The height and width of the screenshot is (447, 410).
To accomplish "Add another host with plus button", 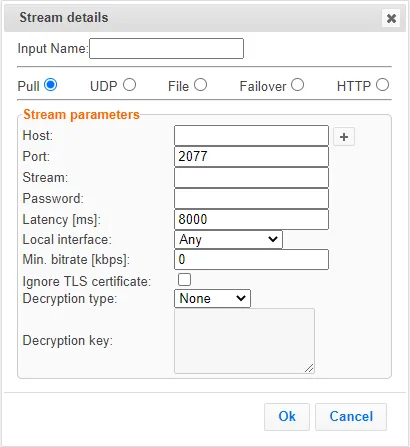I will pyautogui.click(x=344, y=137).
